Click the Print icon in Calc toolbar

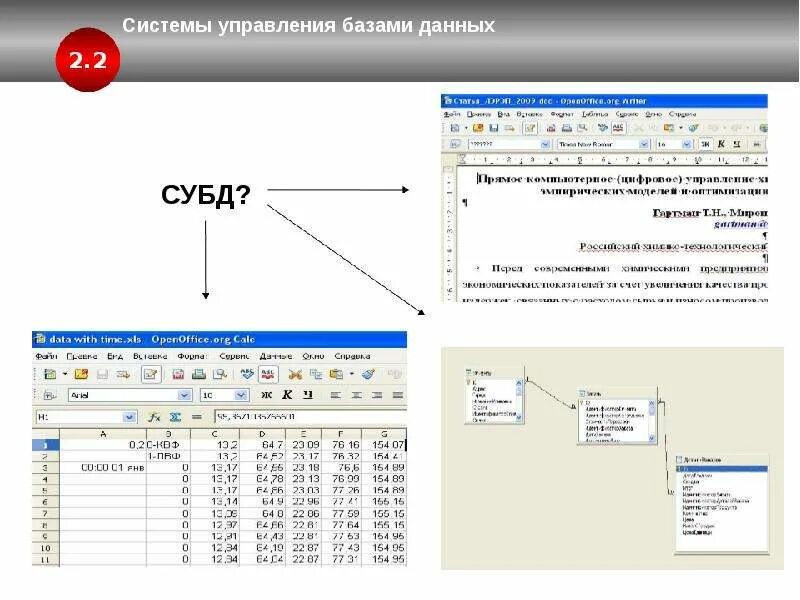(x=198, y=374)
